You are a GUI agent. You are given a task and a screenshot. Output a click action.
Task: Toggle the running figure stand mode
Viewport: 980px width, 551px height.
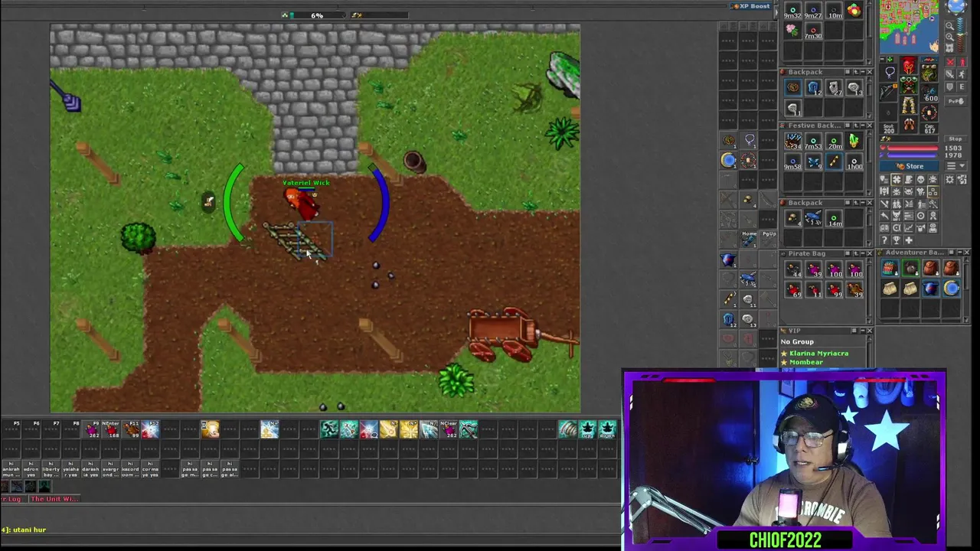click(x=962, y=74)
